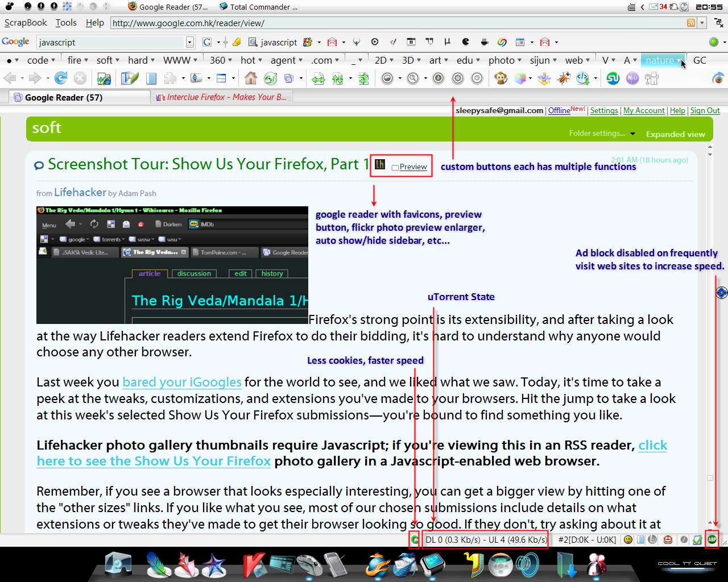
Task: Click the RSS feed icon in address bar
Action: 691,23
